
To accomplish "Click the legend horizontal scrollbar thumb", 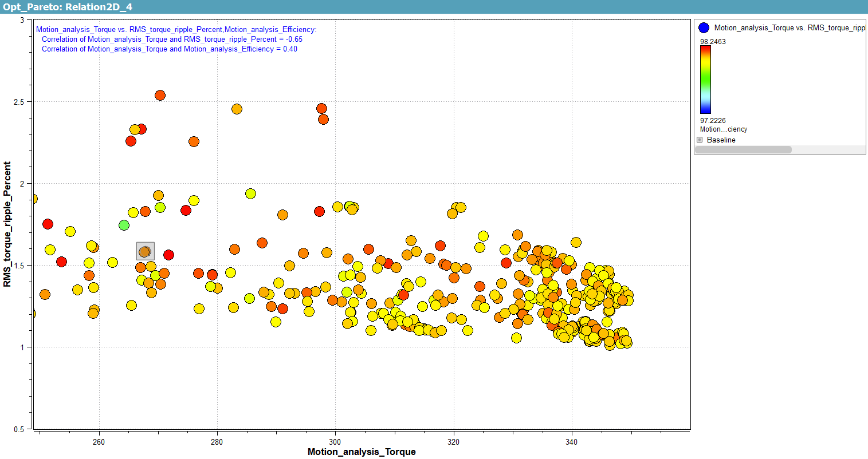I will (743, 149).
